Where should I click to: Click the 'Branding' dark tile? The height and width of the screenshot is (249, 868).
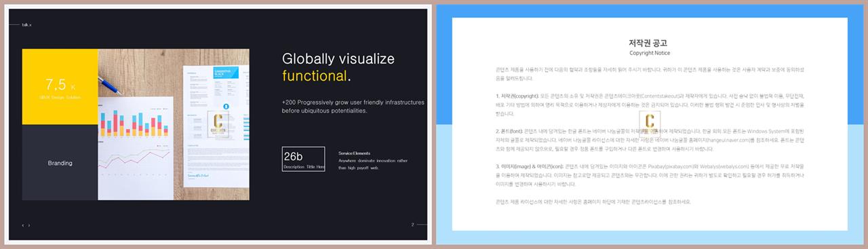60,163
